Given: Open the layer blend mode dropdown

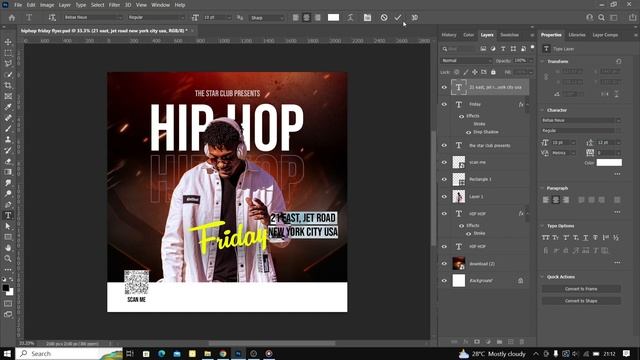Looking at the screenshot, I should coord(466,60).
